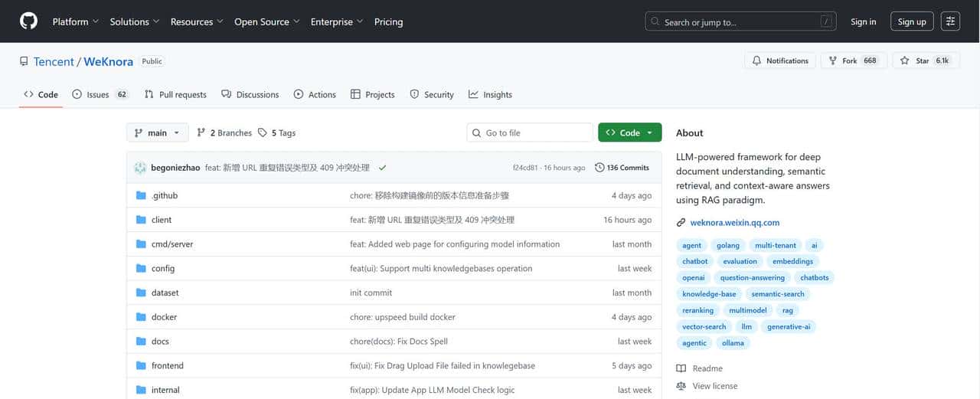Image resolution: width=980 pixels, height=399 pixels.
Task: Open the Tencent organization link
Action: point(54,61)
